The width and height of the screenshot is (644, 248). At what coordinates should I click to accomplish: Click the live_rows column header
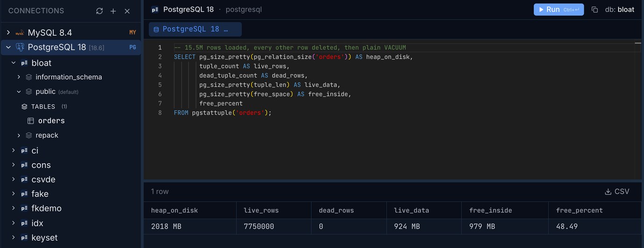click(x=273, y=211)
